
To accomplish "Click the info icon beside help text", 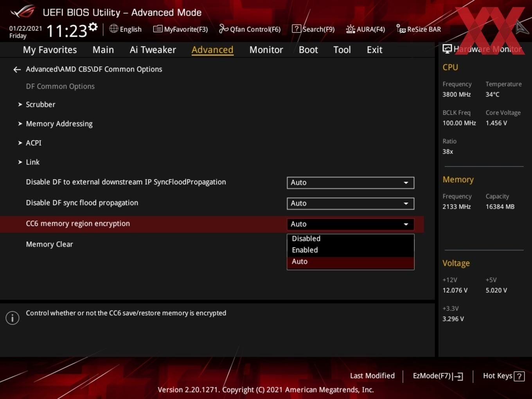I will (13, 318).
